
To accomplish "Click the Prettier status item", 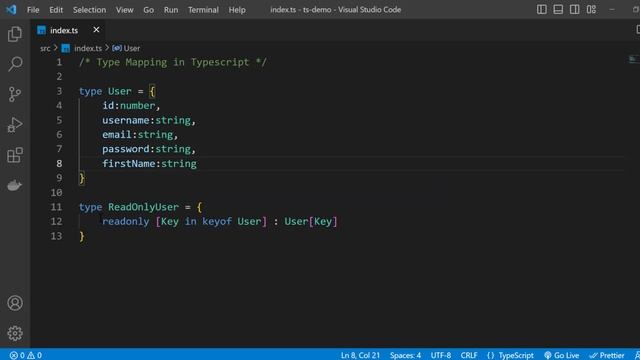I will tap(607, 355).
